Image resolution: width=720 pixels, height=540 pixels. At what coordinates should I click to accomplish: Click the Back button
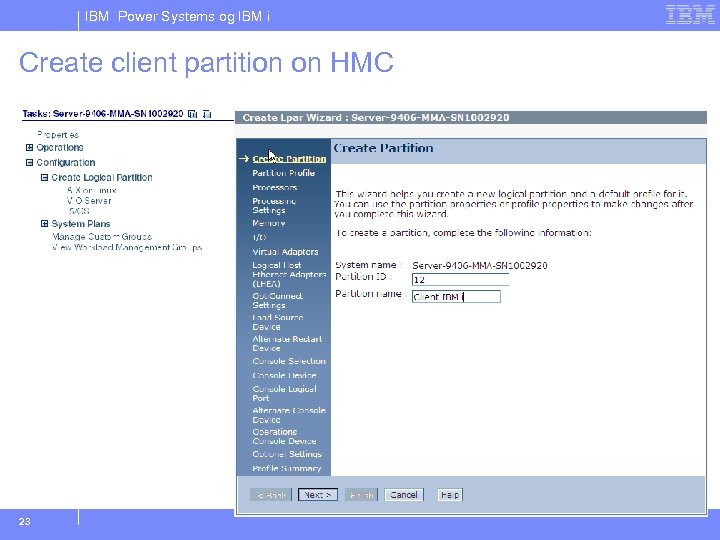[x=271, y=495]
